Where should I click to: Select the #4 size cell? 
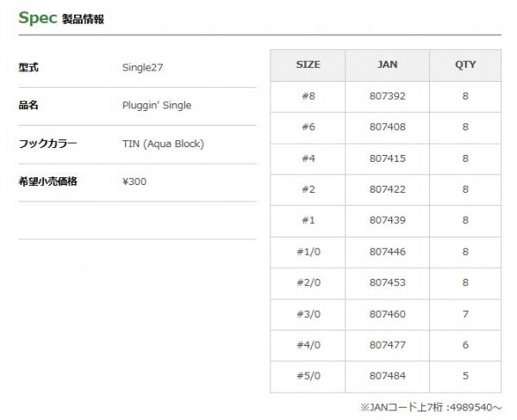coord(308,158)
